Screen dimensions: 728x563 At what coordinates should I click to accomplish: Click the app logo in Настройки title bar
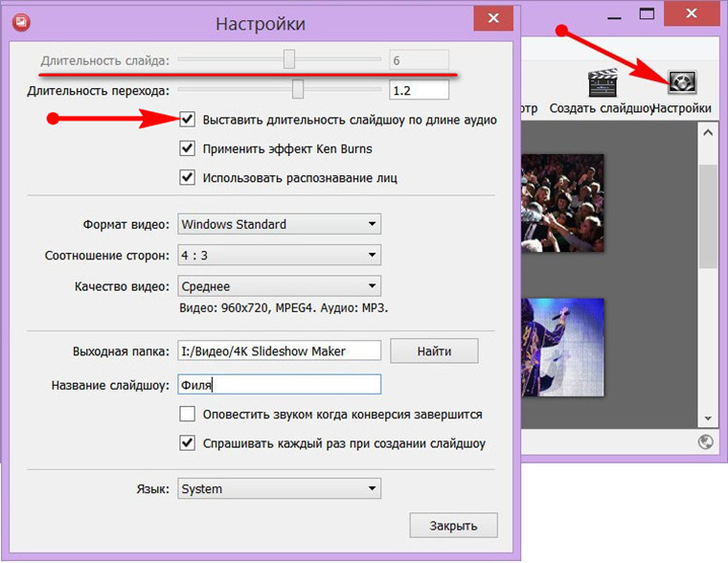[21, 22]
